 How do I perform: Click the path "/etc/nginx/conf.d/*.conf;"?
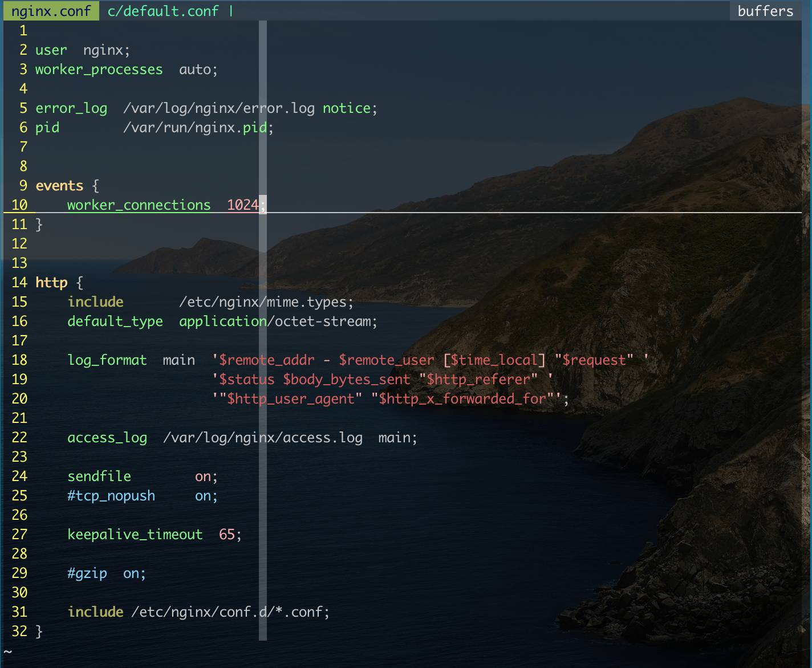[230, 612]
